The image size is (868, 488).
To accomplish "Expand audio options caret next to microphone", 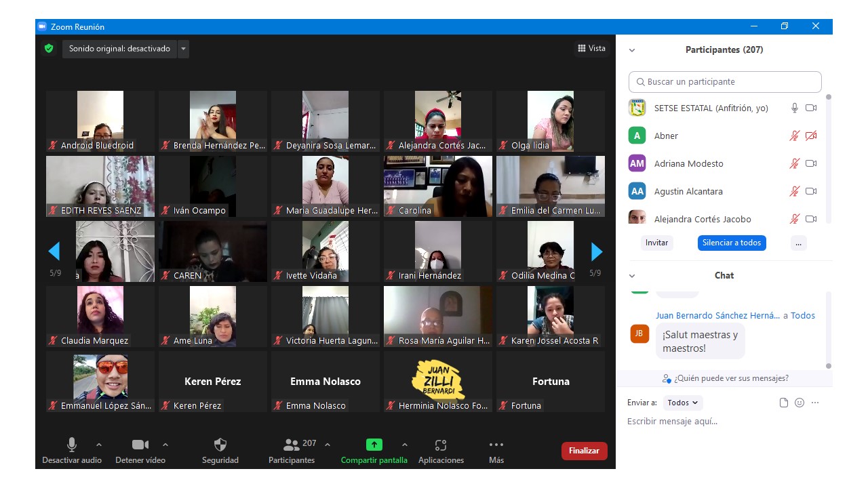I will tap(99, 445).
